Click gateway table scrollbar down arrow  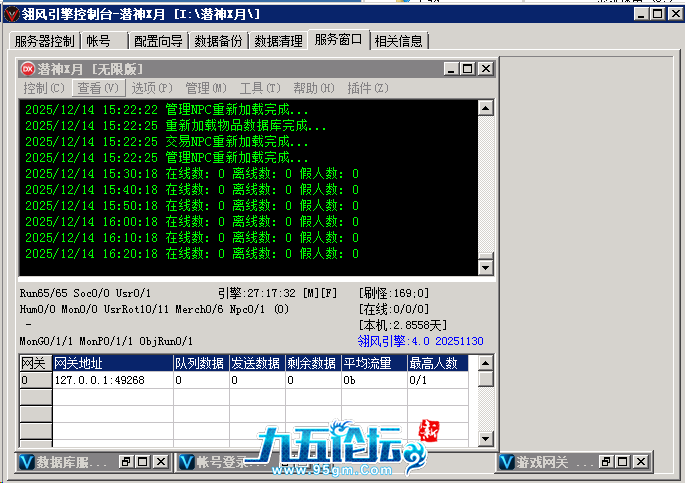click(486, 438)
